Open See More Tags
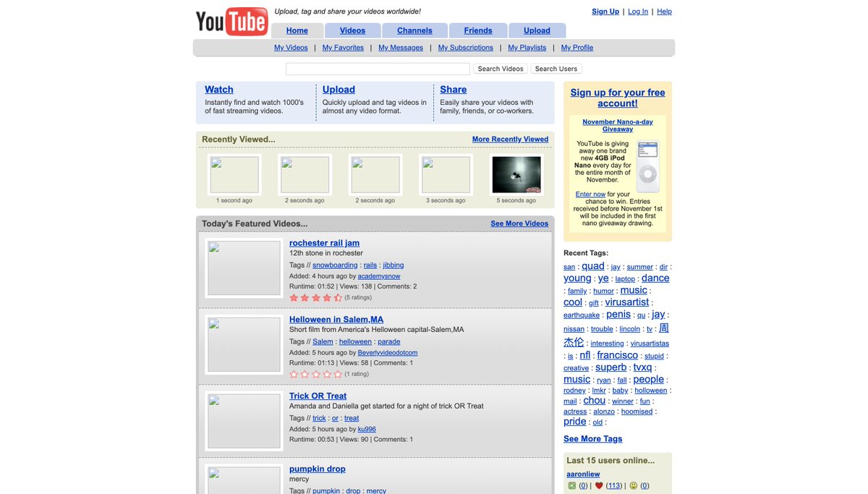The height and width of the screenshot is (494, 868). (593, 439)
